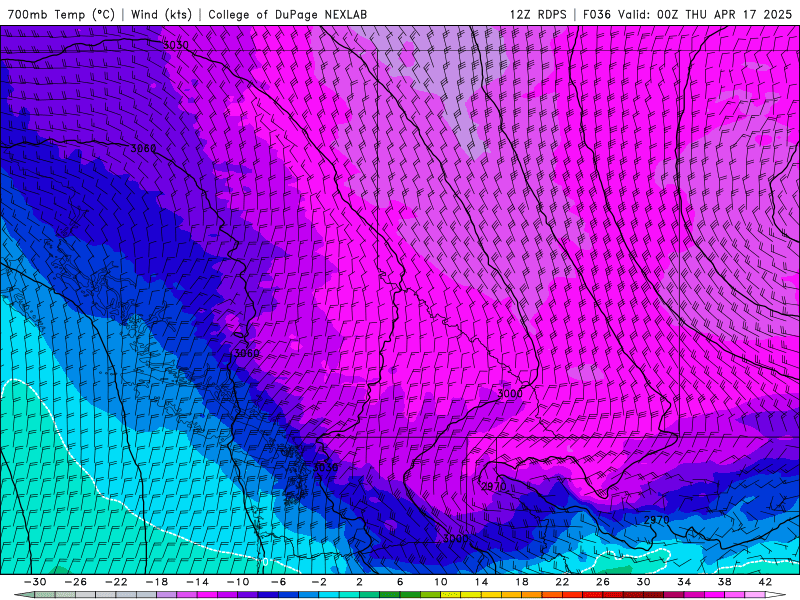This screenshot has height=600, width=800.
Task: Click the 18 color scale label
Action: click(522, 582)
